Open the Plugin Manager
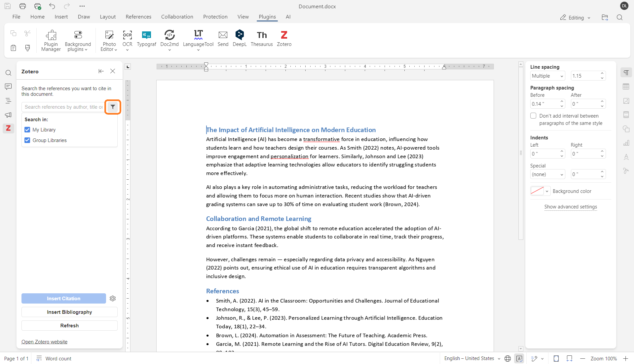 51,40
